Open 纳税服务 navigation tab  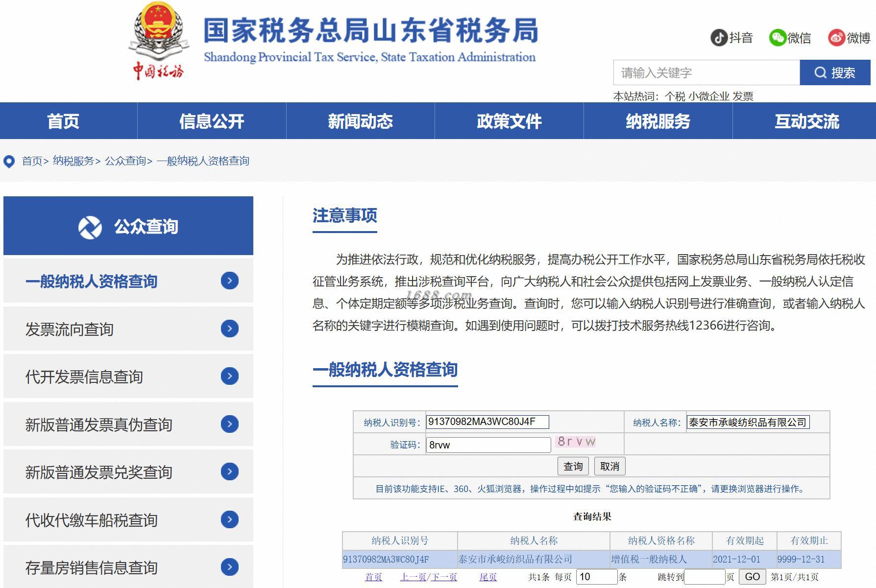[x=658, y=121]
